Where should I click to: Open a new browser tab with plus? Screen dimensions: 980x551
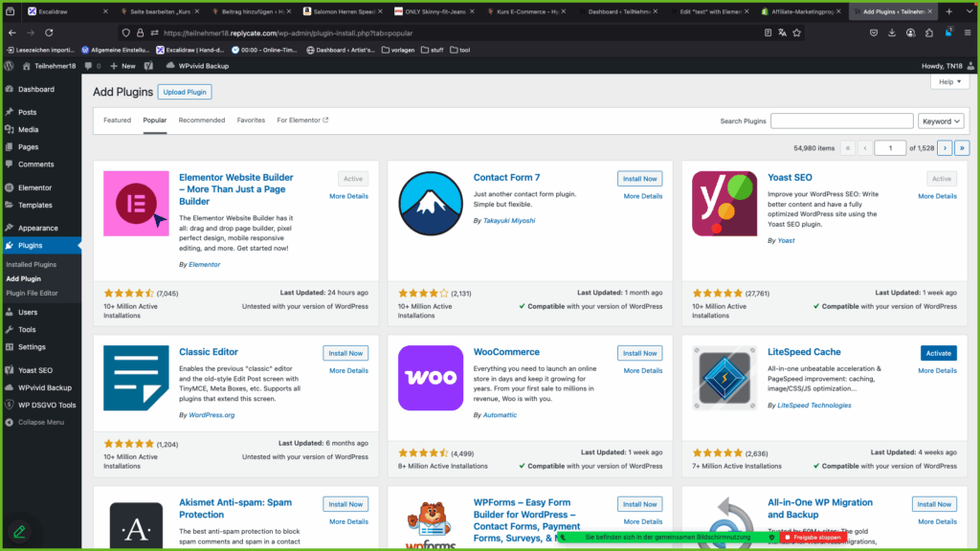click(949, 11)
